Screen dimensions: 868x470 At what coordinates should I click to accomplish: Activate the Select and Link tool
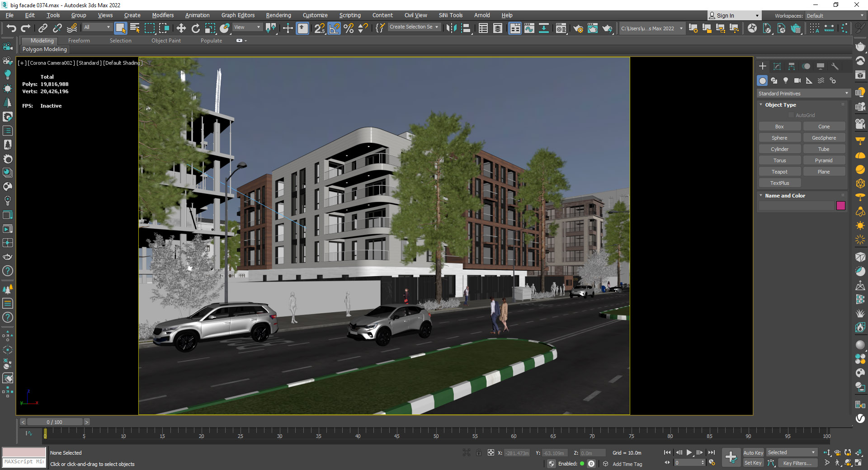click(43, 28)
